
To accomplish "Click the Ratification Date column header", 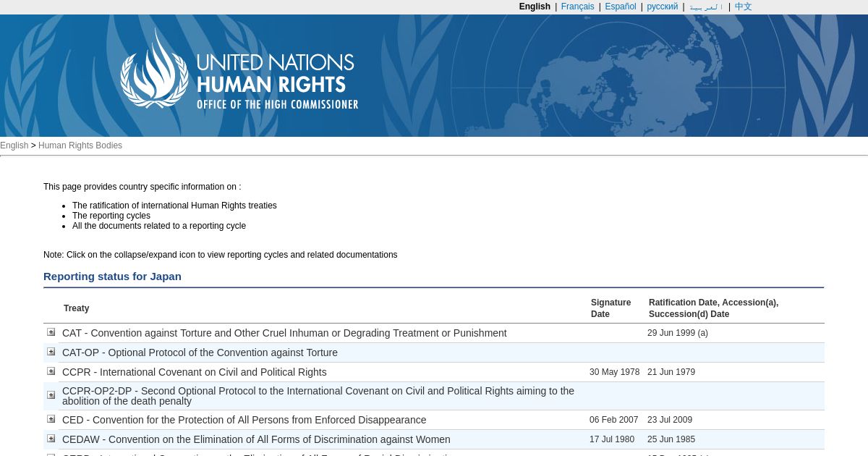I will coord(713,308).
